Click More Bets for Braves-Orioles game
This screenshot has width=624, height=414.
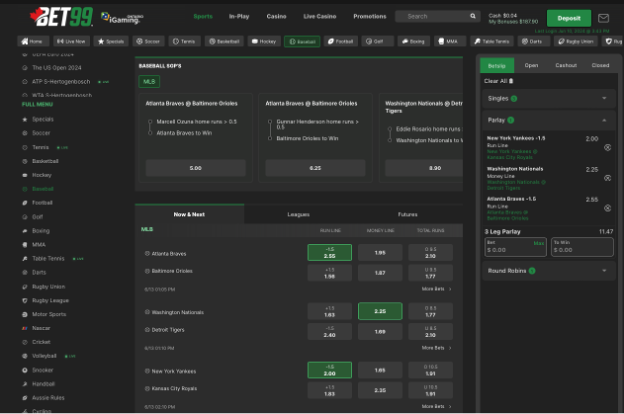[435, 289]
